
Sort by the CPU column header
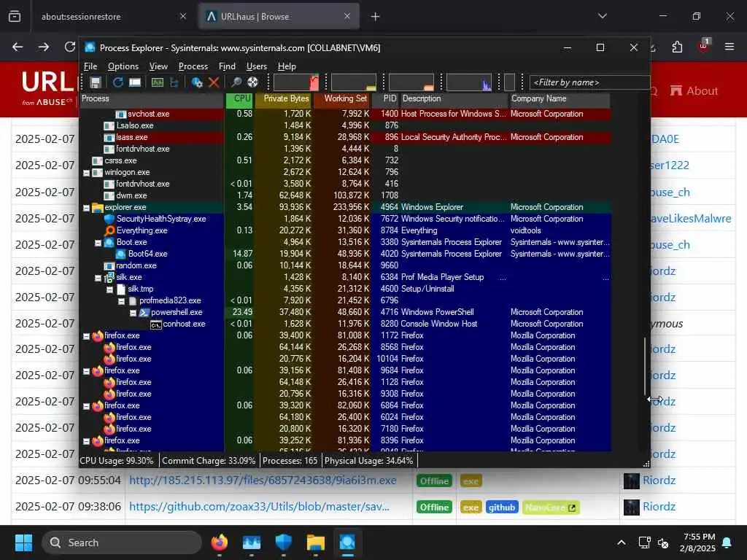pos(239,99)
